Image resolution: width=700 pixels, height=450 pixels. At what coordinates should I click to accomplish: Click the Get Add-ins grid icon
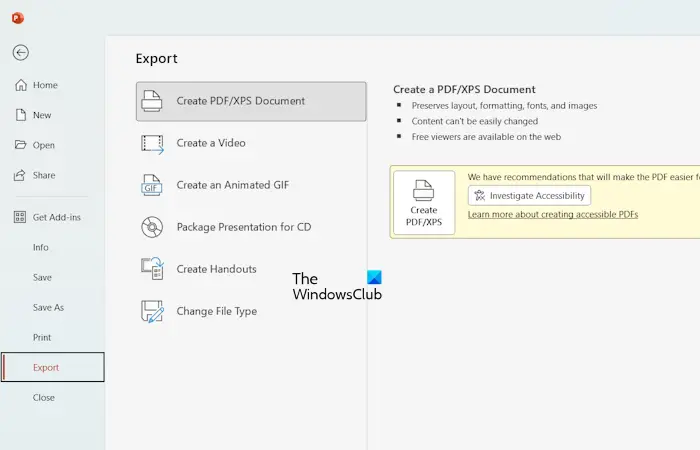[20, 217]
